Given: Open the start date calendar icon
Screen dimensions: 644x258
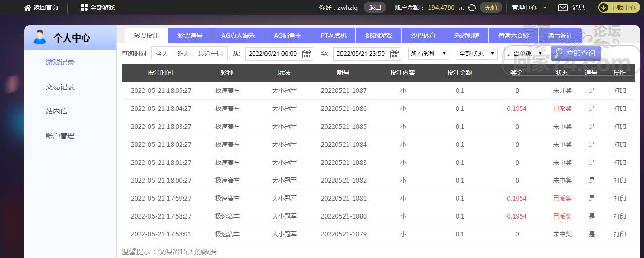Looking at the screenshot, I should 307,54.
